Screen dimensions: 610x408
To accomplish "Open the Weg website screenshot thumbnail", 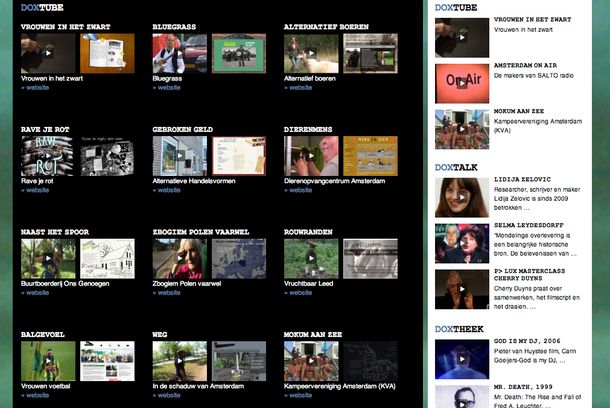I will coord(239,361).
